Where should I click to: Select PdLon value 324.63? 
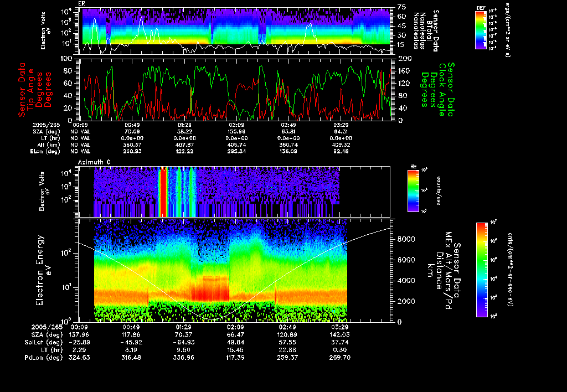[79, 358]
